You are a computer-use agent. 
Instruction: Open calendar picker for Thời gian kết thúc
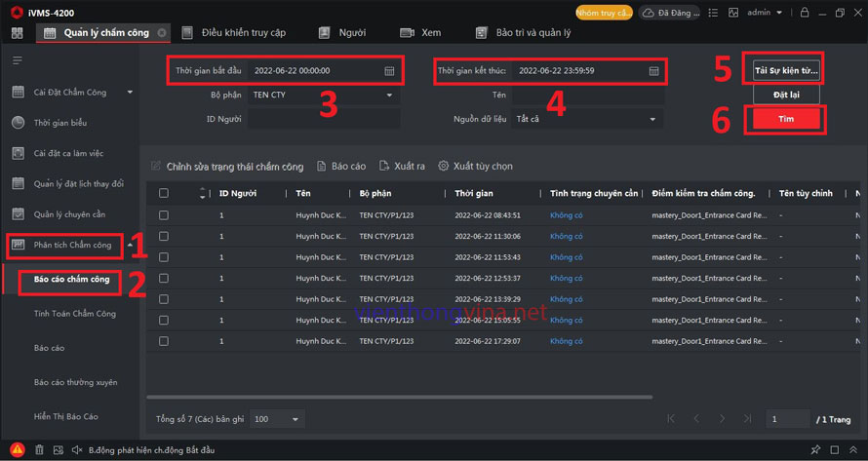coord(654,71)
